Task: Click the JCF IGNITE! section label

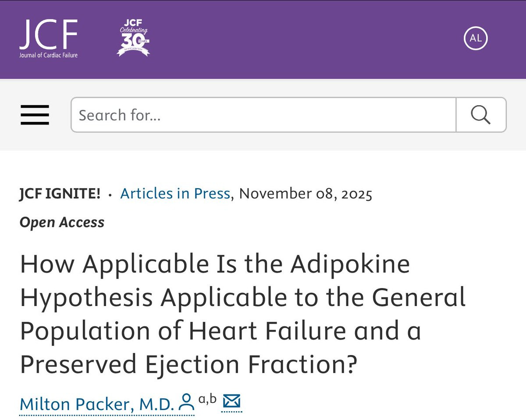Action: pyautogui.click(x=60, y=193)
